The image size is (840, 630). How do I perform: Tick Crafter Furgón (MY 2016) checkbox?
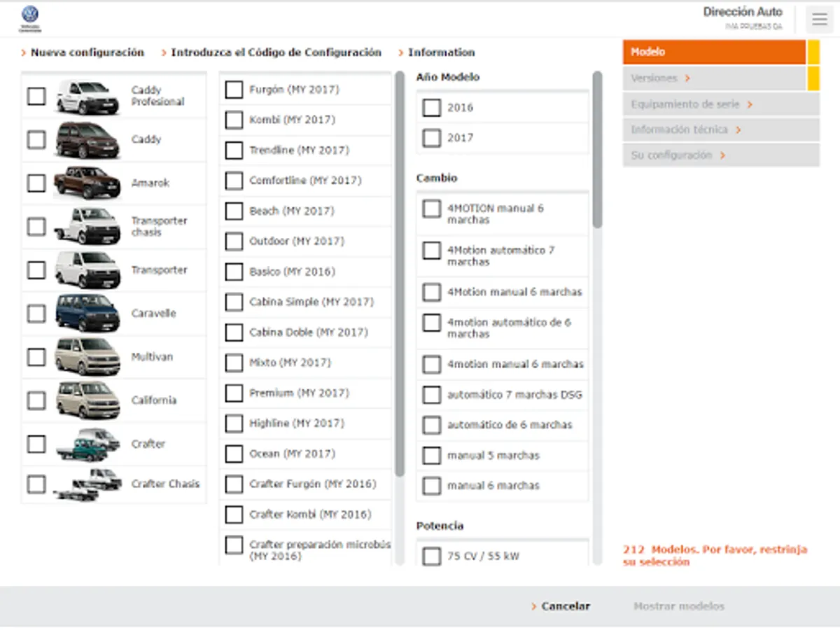click(x=234, y=484)
